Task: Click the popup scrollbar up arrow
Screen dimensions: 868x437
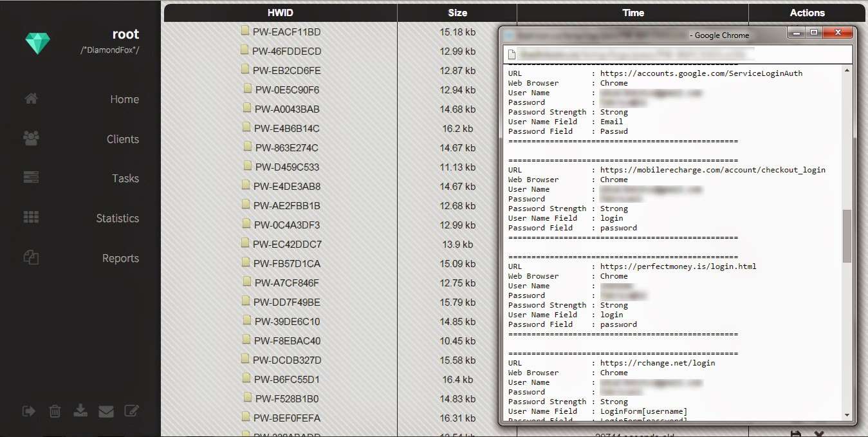Action: [x=847, y=70]
